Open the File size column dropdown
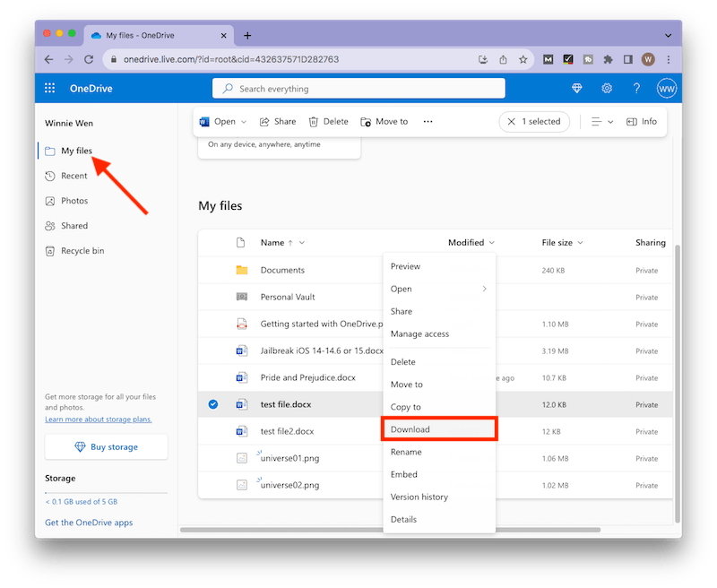This screenshot has width=717, height=588. [x=580, y=243]
